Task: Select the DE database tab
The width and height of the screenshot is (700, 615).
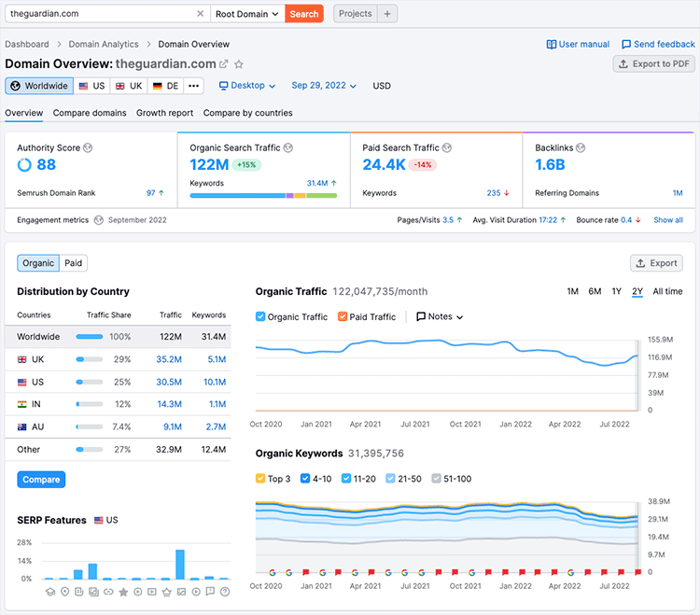Action: [x=165, y=86]
